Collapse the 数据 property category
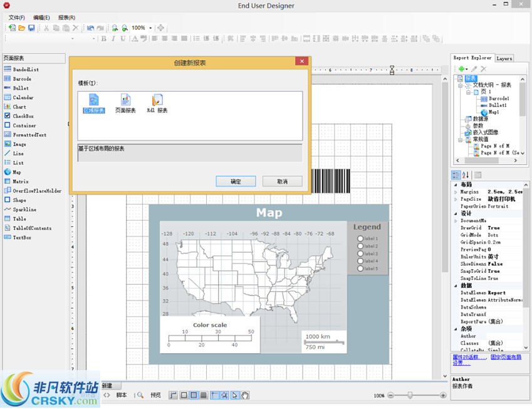532x409 pixels. click(456, 285)
